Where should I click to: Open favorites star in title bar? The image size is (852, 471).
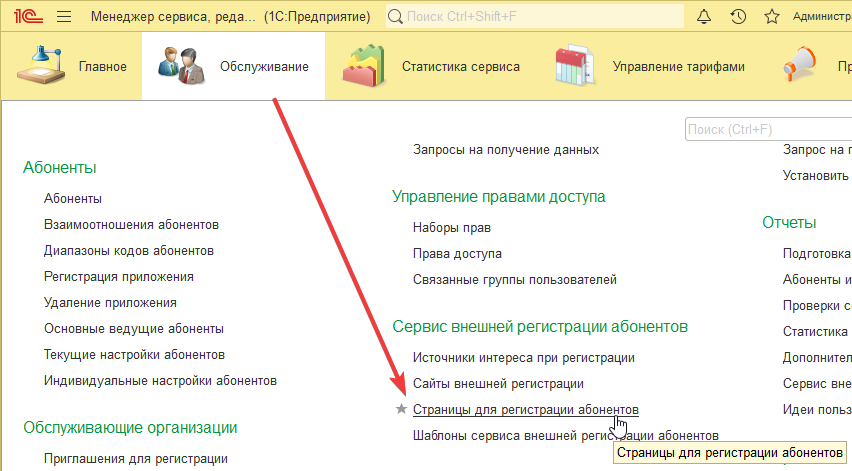coord(770,17)
